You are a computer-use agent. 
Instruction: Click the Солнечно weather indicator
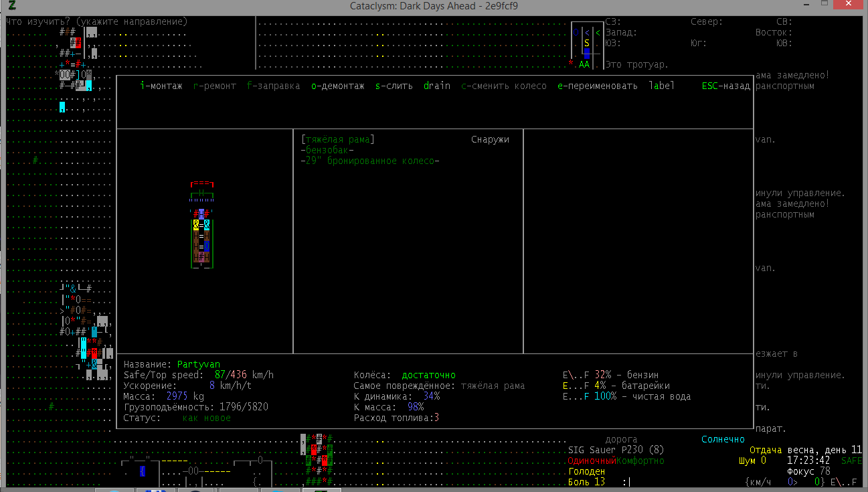(723, 439)
